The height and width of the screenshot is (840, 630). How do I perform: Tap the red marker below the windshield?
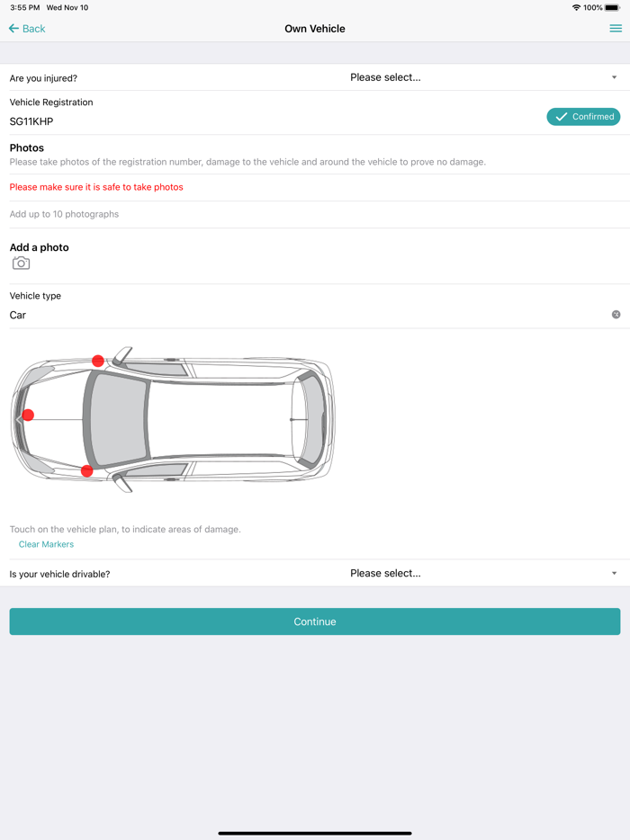[86, 469]
